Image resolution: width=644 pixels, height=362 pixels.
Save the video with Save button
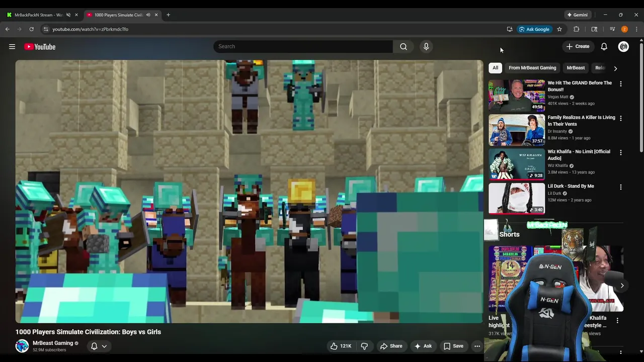point(453,346)
